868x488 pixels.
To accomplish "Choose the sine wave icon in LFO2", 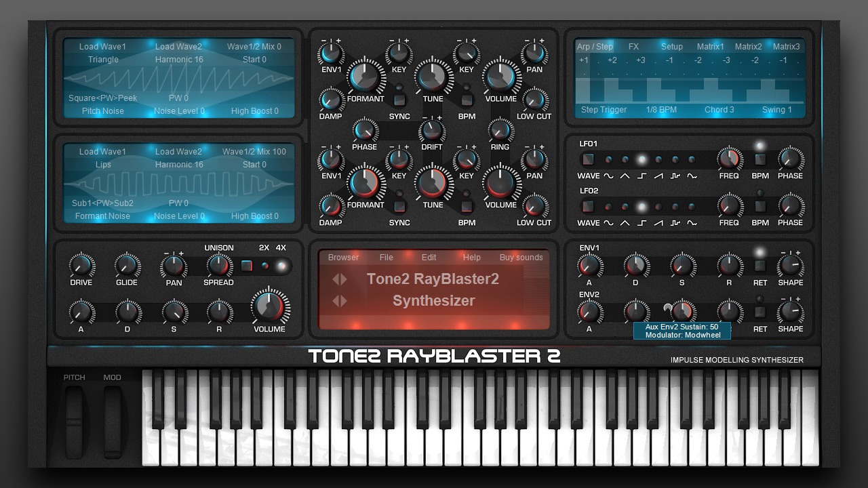I will 609,223.
